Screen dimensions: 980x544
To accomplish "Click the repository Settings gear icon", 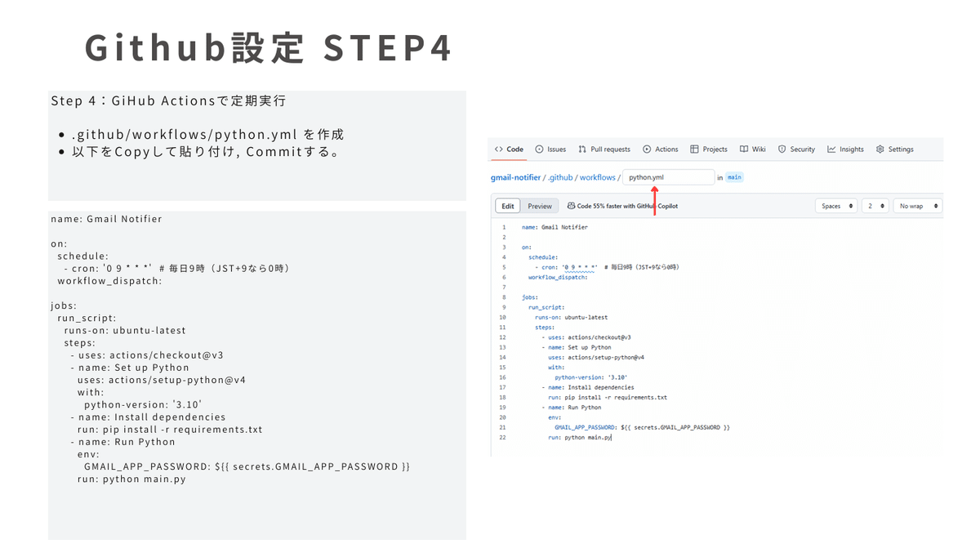I will tap(880, 149).
